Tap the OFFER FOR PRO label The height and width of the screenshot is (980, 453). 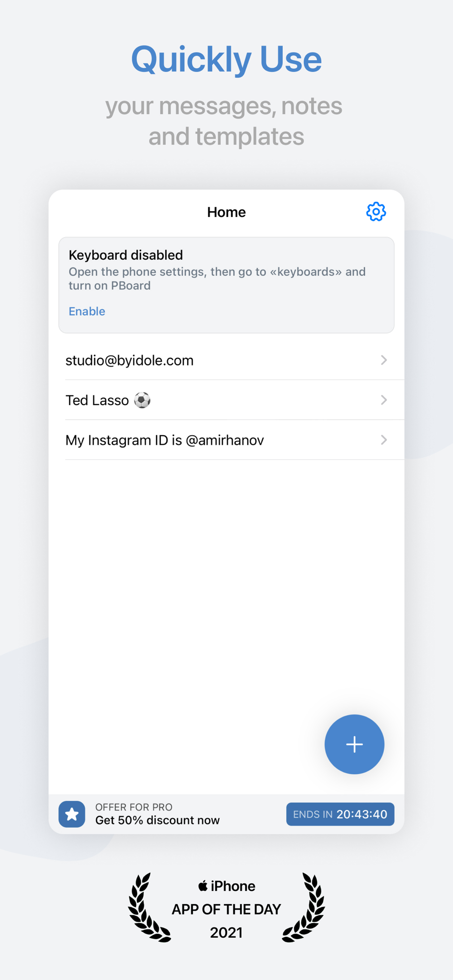[x=134, y=807]
